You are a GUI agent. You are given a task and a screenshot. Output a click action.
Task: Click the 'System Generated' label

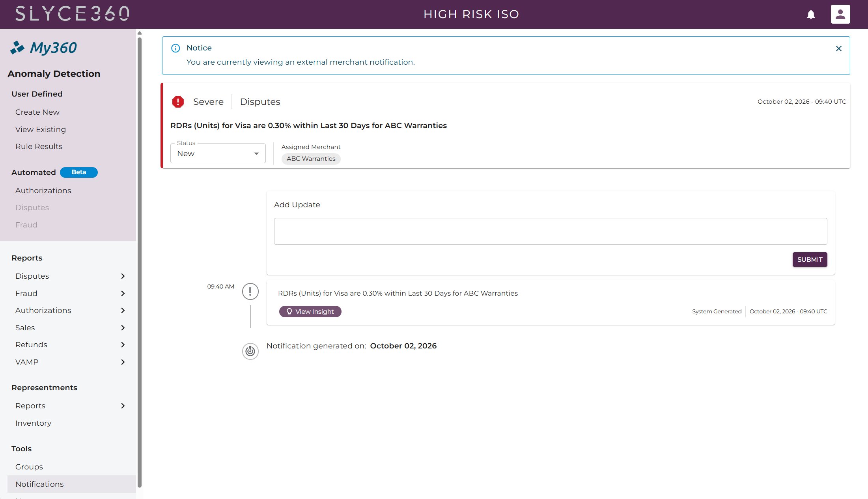(x=717, y=311)
